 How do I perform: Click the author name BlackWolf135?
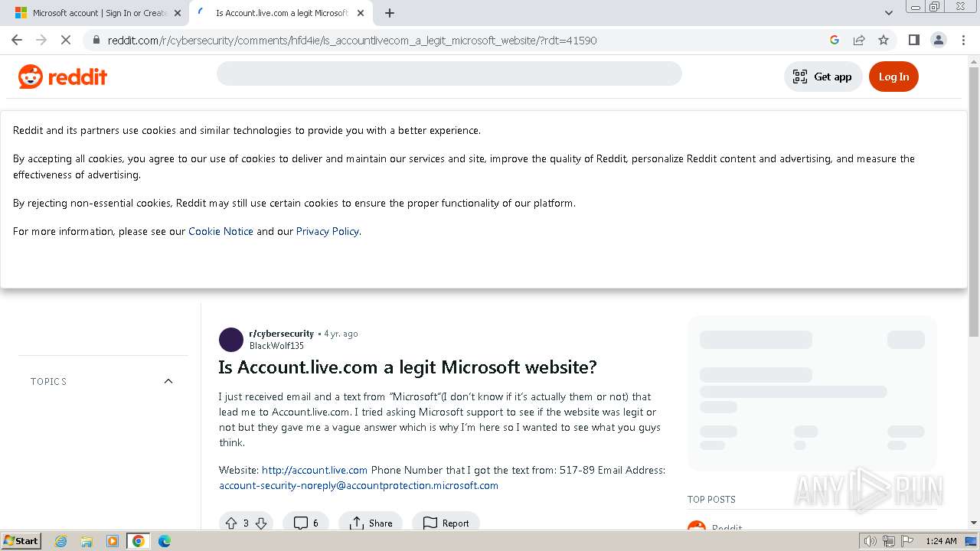click(x=276, y=346)
